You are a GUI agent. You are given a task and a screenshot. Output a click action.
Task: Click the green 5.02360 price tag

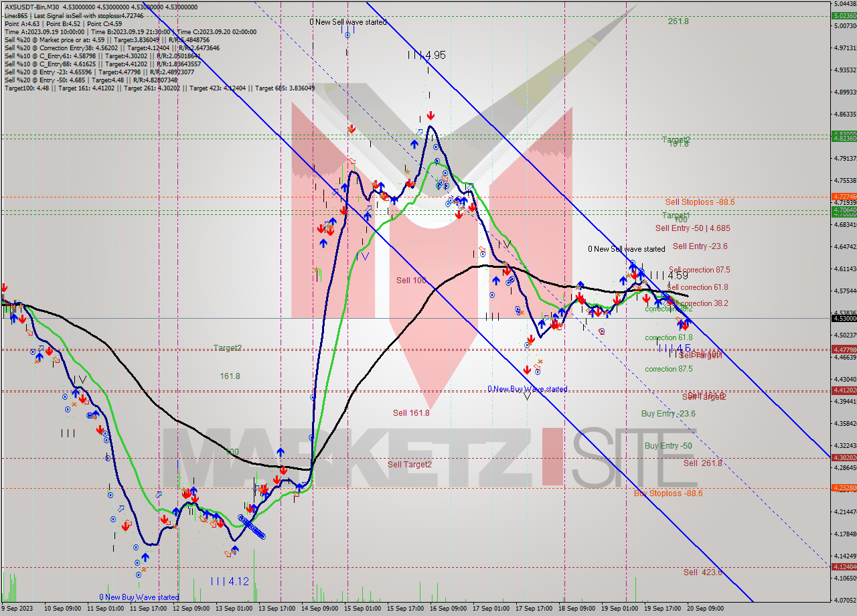click(x=844, y=15)
